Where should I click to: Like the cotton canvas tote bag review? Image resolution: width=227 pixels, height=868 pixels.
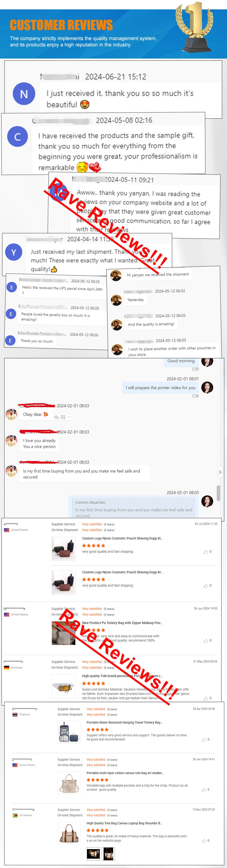pyautogui.click(x=204, y=790)
